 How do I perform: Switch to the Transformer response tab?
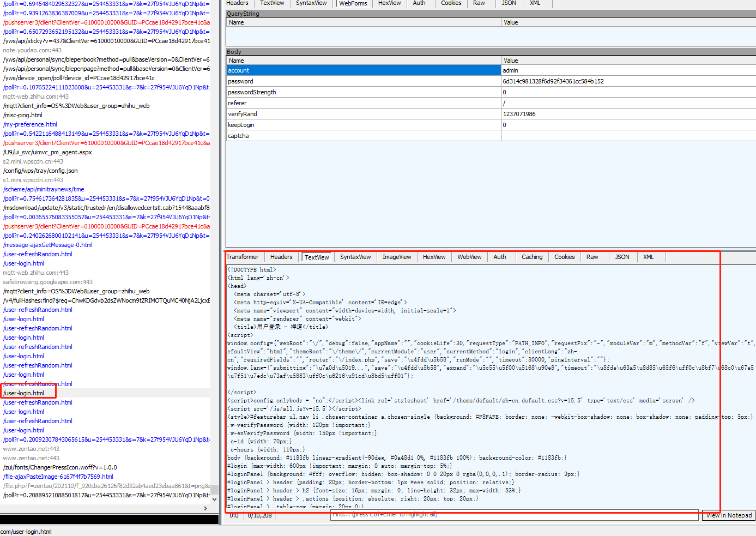[243, 257]
